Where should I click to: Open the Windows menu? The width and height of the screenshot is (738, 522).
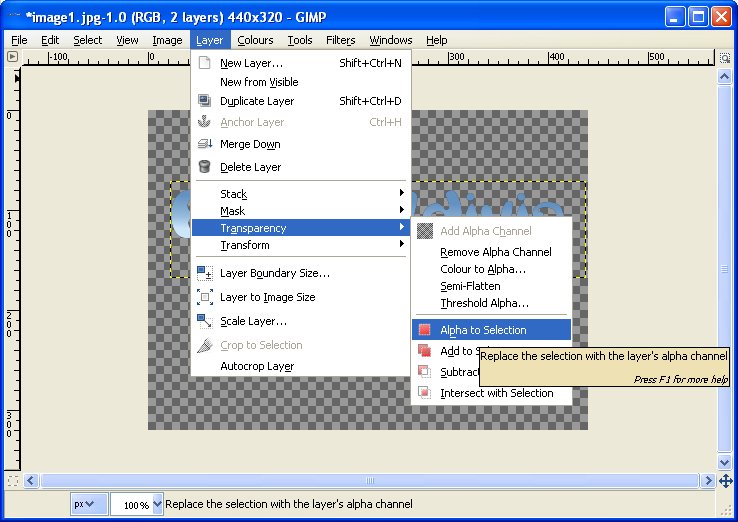pyautogui.click(x=391, y=40)
